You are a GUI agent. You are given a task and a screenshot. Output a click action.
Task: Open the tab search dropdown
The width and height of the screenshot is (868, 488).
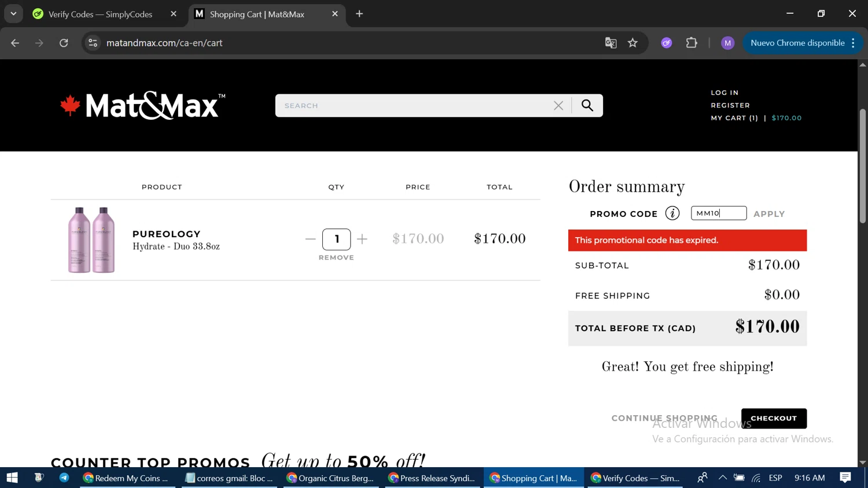pos(13,14)
